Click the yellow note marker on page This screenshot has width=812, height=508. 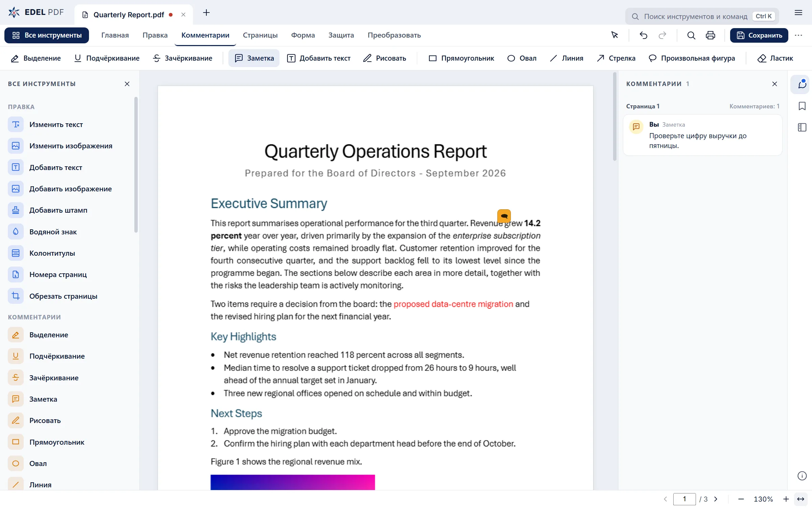click(504, 216)
